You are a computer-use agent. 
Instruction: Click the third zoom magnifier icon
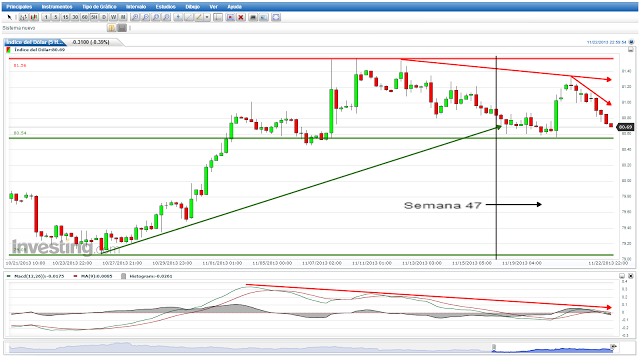point(156,17)
